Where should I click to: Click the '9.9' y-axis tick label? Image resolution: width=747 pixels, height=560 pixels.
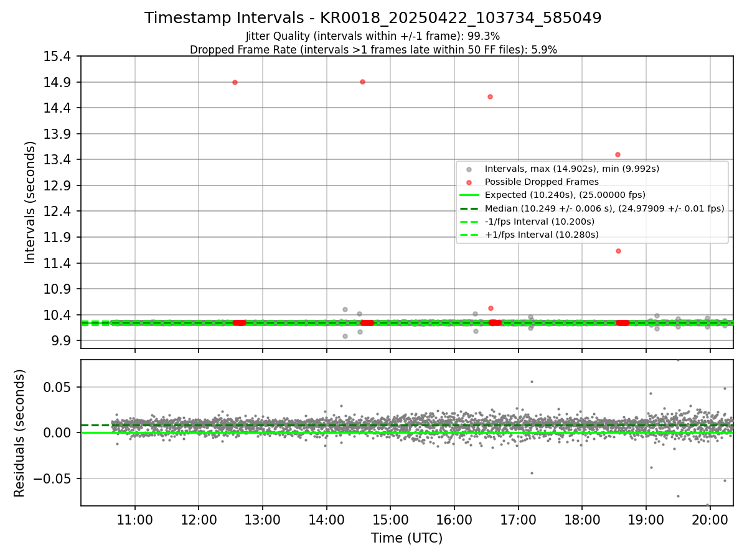click(62, 341)
